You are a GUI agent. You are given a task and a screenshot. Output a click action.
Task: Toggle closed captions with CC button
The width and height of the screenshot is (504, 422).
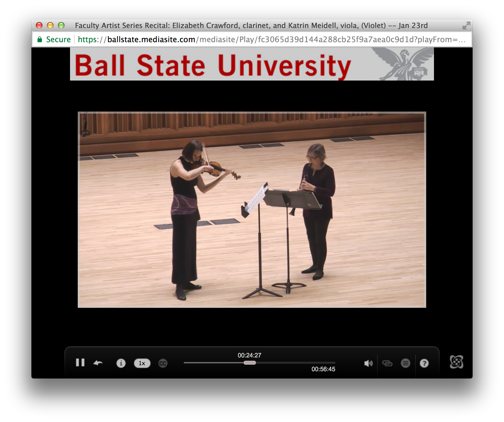click(163, 363)
